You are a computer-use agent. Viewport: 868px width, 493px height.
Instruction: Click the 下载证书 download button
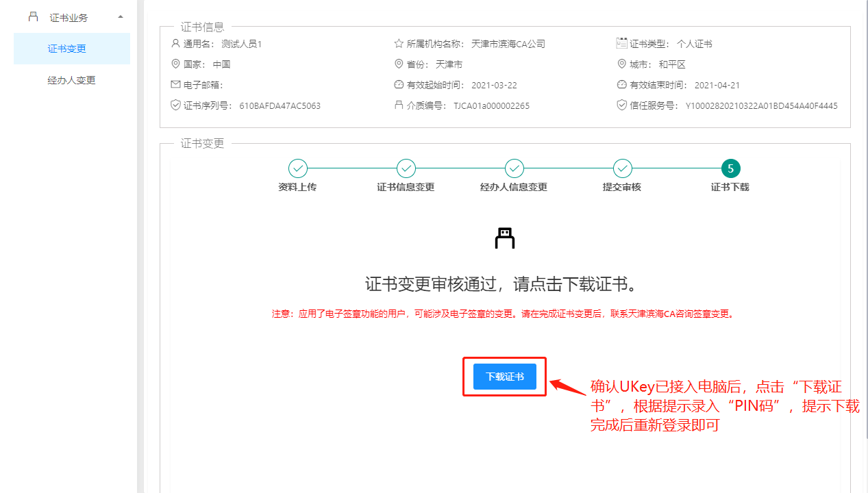tap(504, 377)
